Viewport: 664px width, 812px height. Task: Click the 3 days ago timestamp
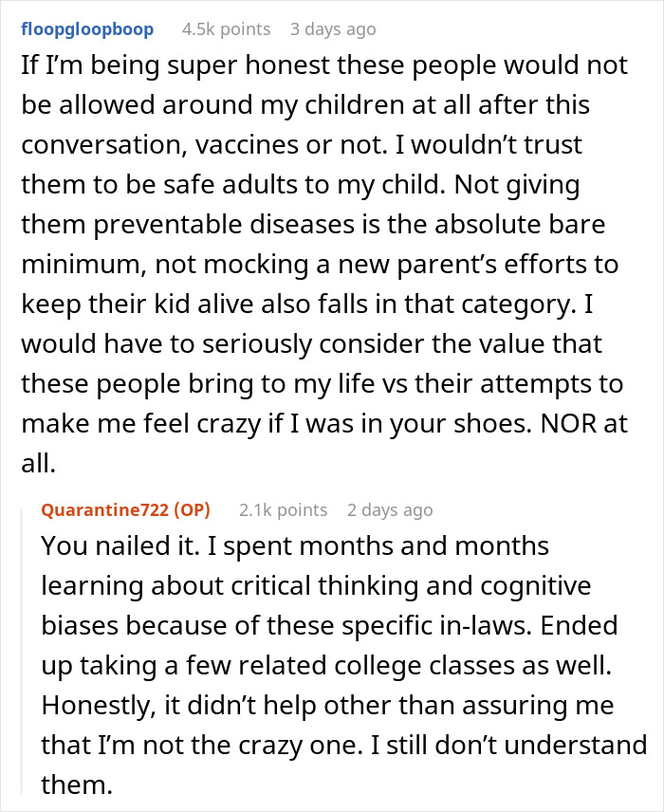click(333, 29)
